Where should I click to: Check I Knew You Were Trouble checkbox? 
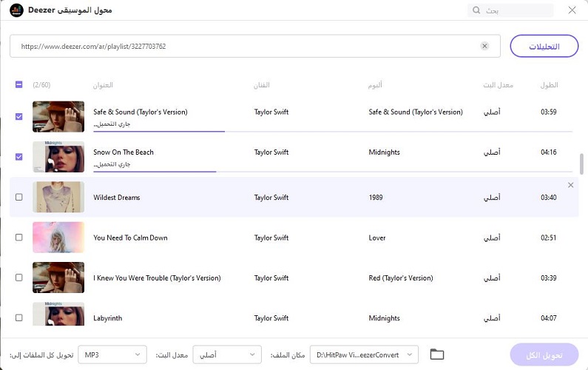(x=18, y=277)
